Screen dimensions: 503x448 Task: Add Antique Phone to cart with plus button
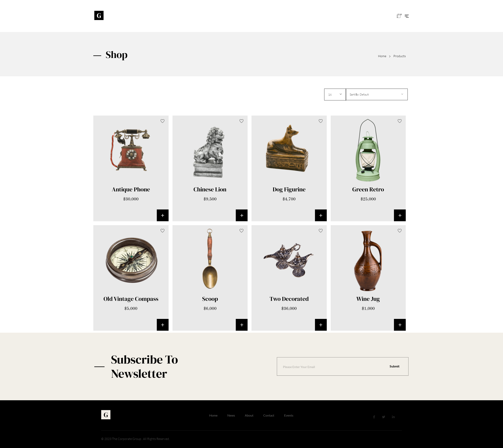[163, 215]
